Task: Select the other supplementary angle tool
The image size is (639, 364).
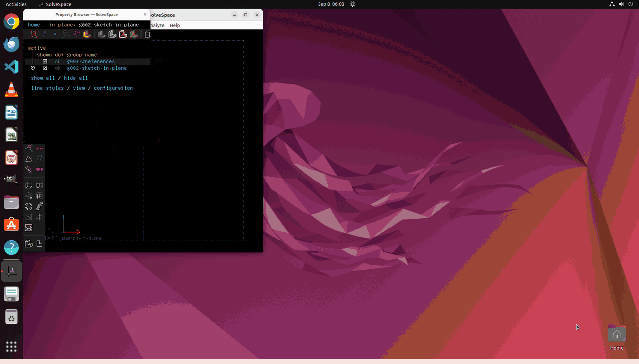Action: pyautogui.click(x=29, y=170)
